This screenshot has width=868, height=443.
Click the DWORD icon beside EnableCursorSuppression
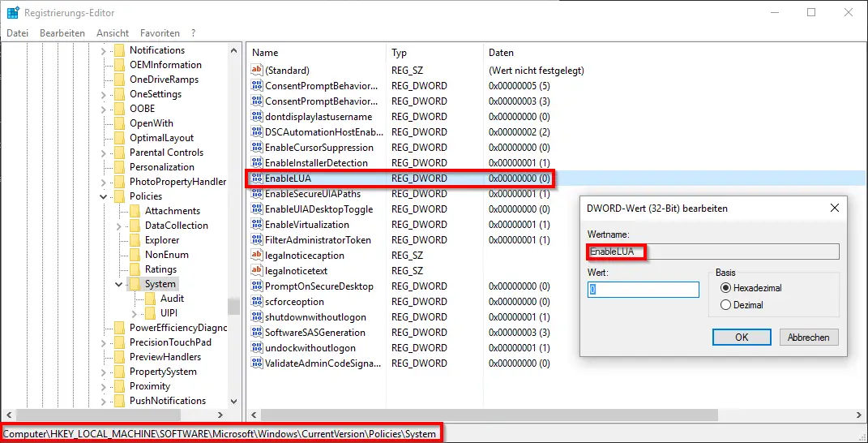[256, 148]
